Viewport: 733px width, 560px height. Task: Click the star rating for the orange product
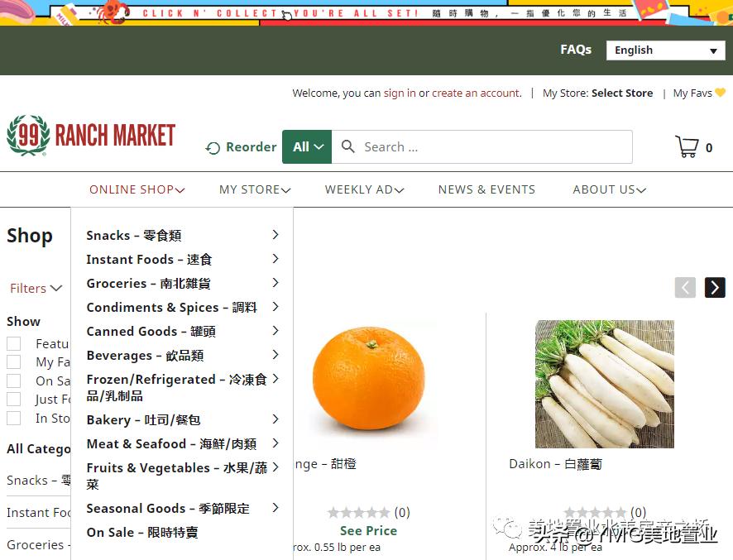click(x=359, y=512)
